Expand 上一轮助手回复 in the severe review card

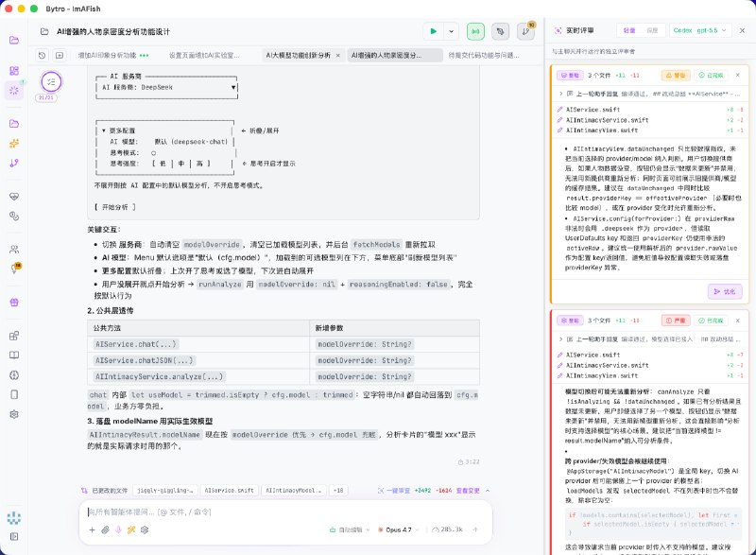tap(650, 339)
